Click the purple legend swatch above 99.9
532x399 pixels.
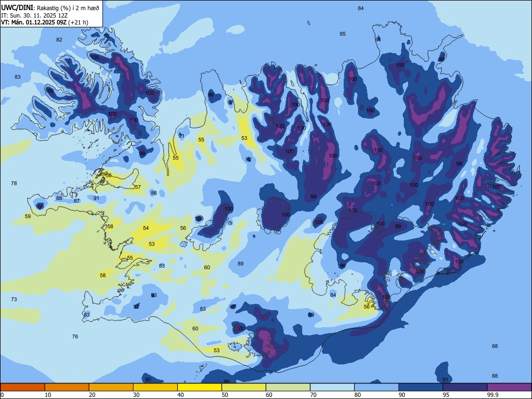coord(509,387)
